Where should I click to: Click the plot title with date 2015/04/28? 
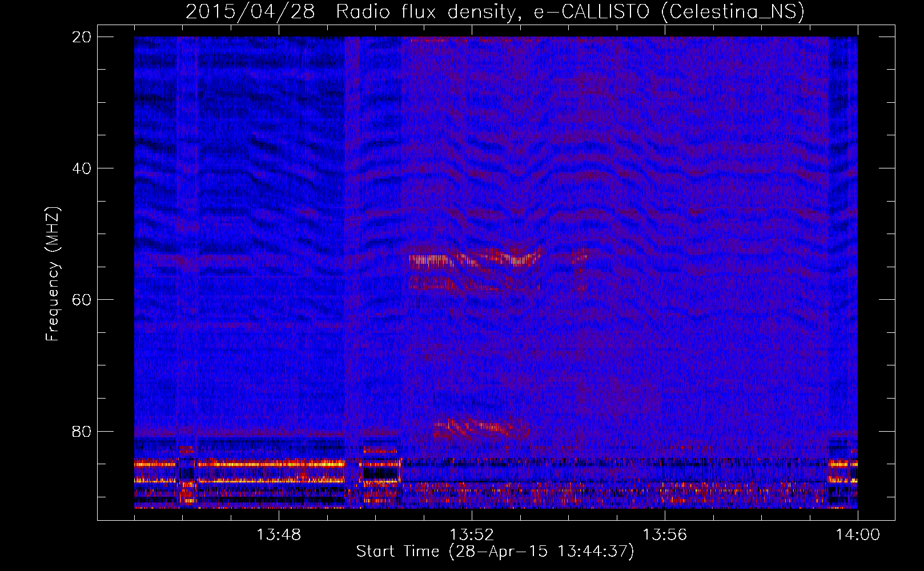coord(495,11)
